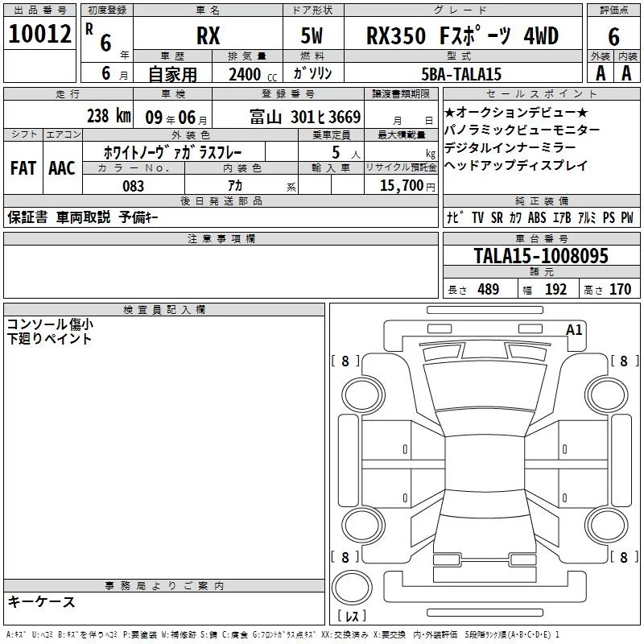Click デジタルインナーミラー sales point
The image size is (644, 644).
(510, 148)
